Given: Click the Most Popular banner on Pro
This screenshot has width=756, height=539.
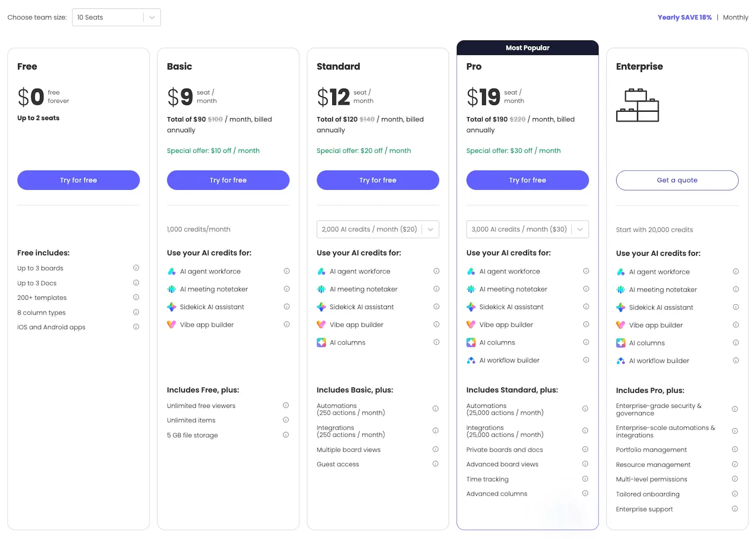Looking at the screenshot, I should tap(528, 48).
